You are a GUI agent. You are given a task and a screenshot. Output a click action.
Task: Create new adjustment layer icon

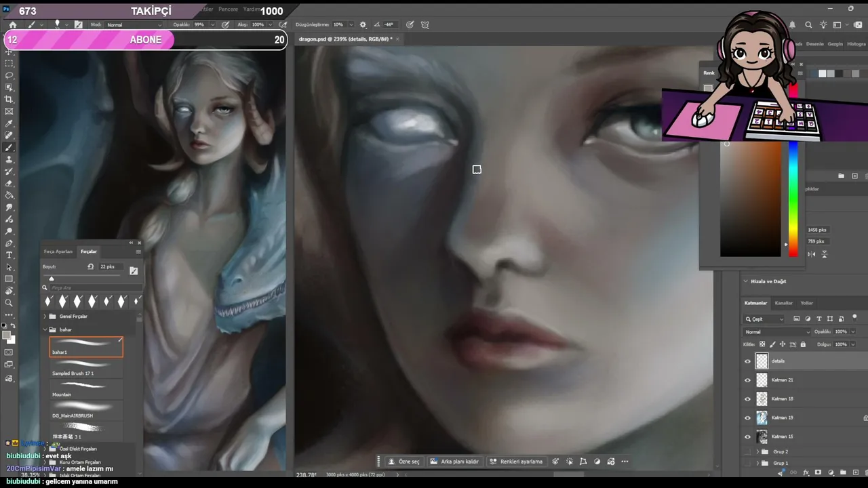click(830, 472)
